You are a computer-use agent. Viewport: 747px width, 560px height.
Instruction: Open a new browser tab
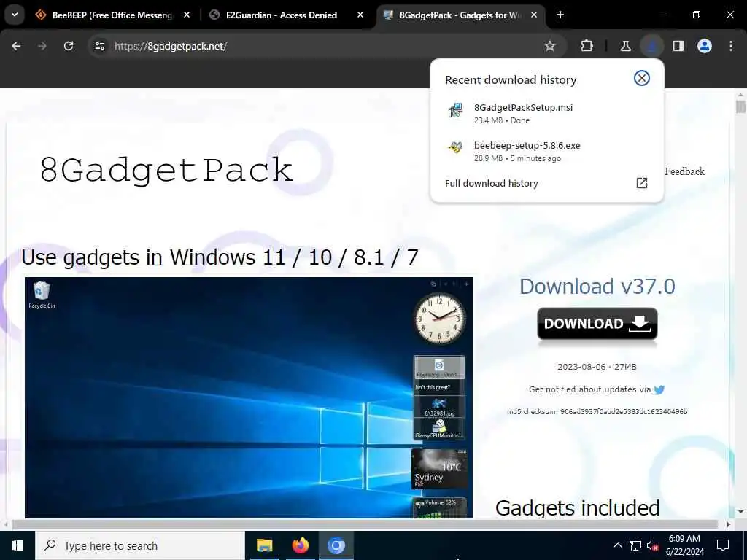coord(560,15)
